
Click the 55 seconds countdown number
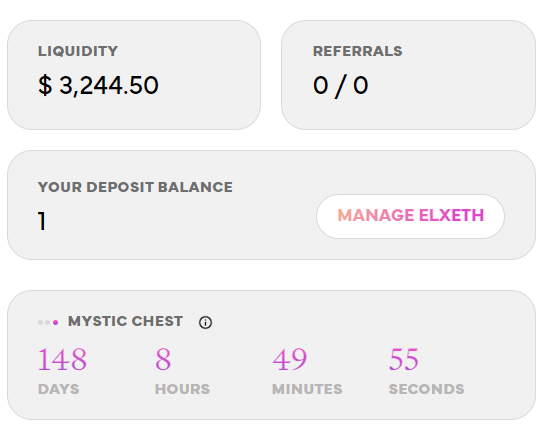click(x=404, y=359)
